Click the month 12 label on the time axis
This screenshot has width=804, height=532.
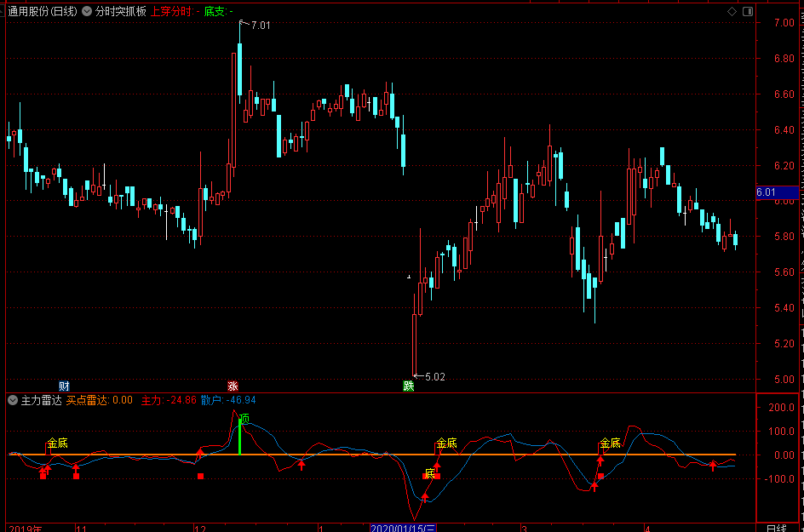tap(200, 528)
